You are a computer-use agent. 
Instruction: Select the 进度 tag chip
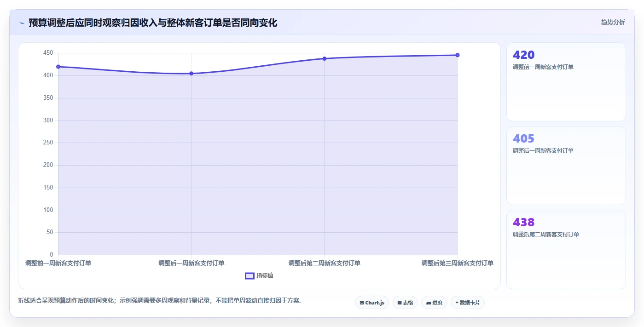434,303
